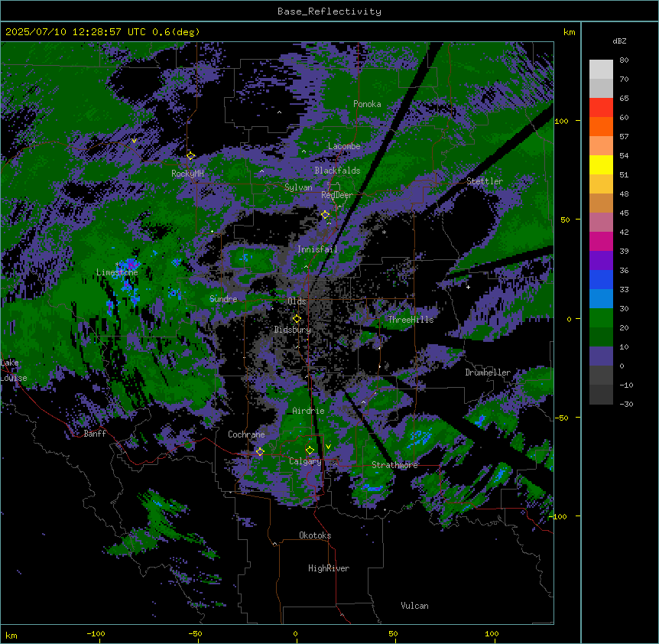
Task: Click the 100 tick on the right axis
Action: (561, 121)
